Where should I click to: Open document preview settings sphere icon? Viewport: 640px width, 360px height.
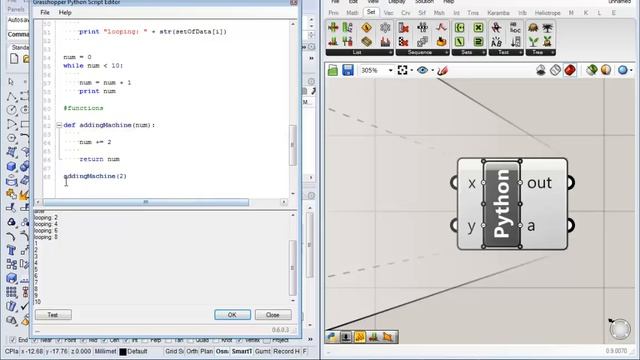pos(606,70)
